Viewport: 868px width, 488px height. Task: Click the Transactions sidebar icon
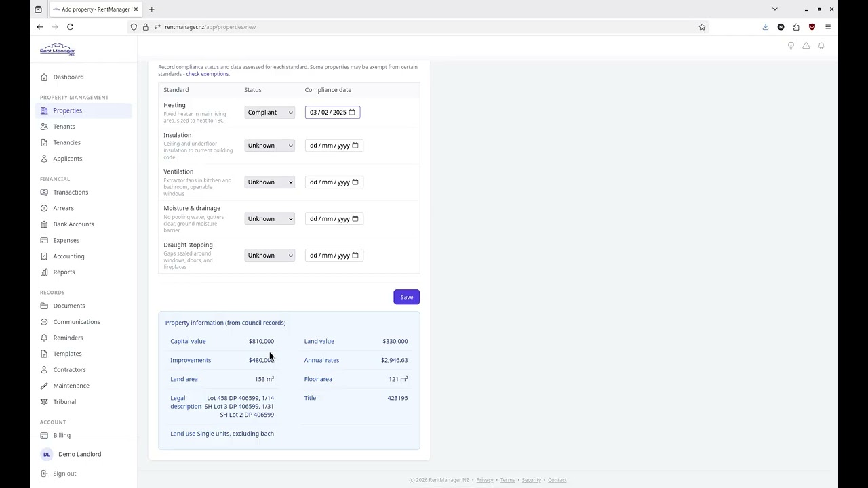[45, 192]
